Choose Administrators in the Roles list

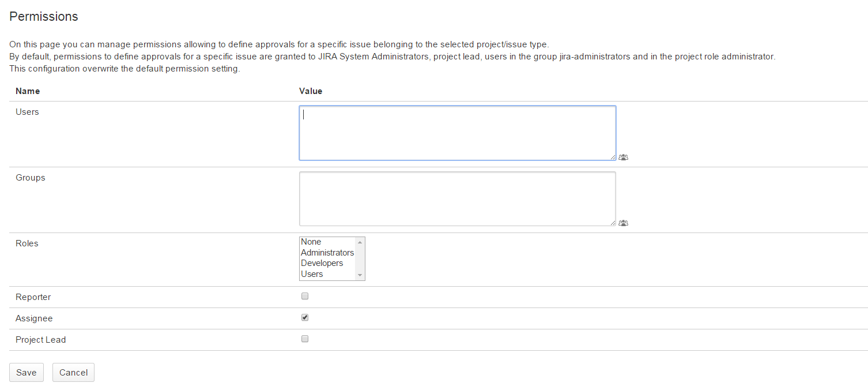pyautogui.click(x=327, y=253)
